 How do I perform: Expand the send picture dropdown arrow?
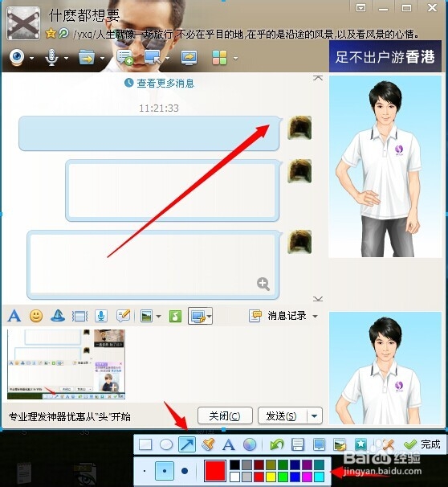coord(158,317)
